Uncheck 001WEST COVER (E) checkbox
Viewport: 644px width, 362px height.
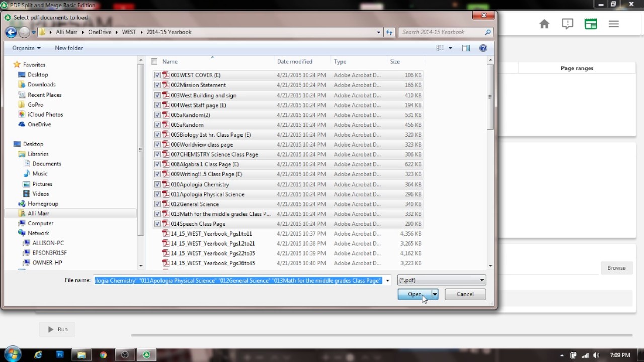(157, 75)
